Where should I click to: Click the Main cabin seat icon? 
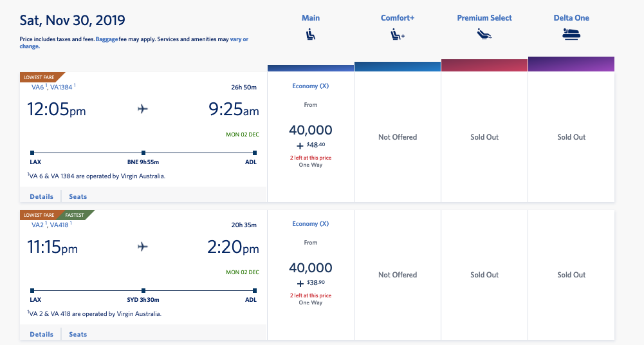[x=311, y=35]
